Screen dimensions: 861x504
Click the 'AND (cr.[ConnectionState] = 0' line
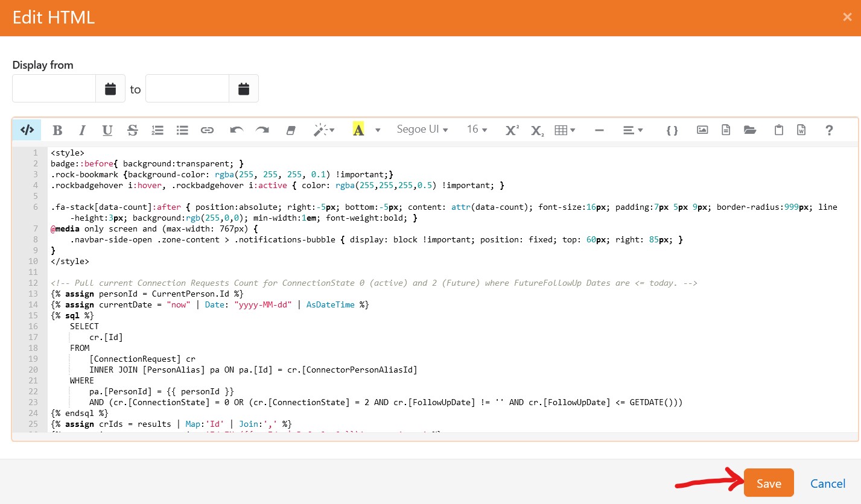(x=386, y=402)
